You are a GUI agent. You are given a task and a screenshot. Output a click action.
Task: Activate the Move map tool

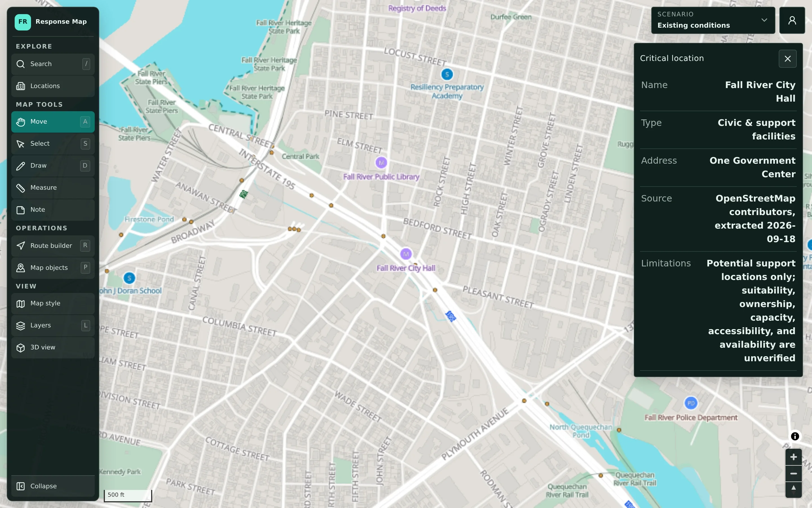click(53, 122)
